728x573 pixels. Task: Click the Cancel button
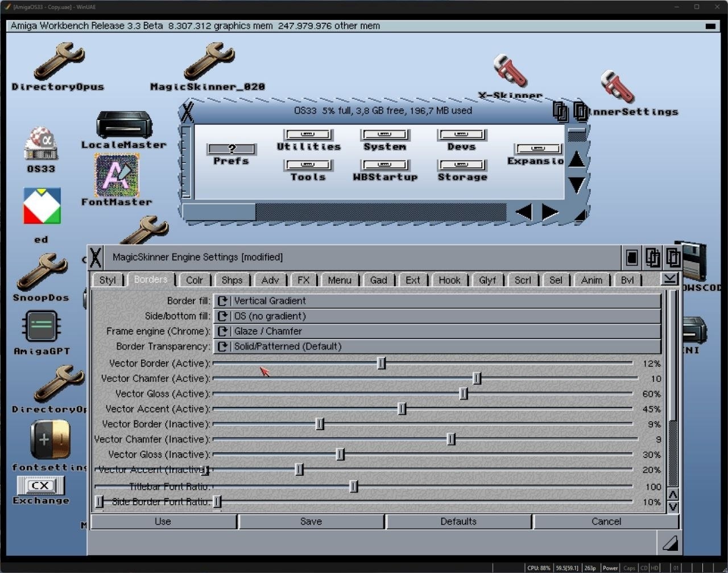[x=606, y=521]
